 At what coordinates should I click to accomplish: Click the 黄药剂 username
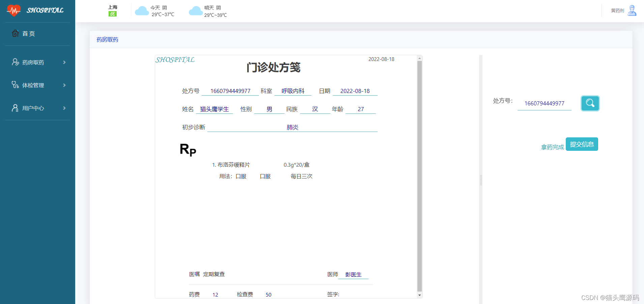617,11
